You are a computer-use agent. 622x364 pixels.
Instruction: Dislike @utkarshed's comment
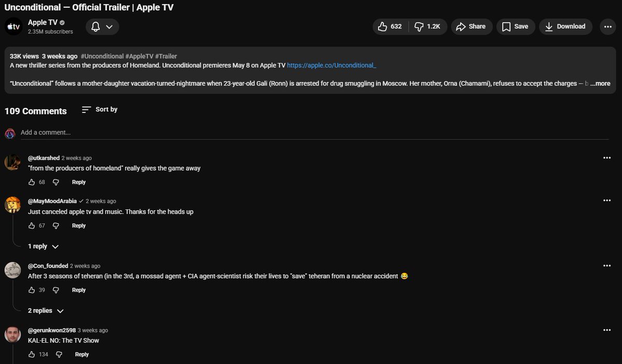56,183
